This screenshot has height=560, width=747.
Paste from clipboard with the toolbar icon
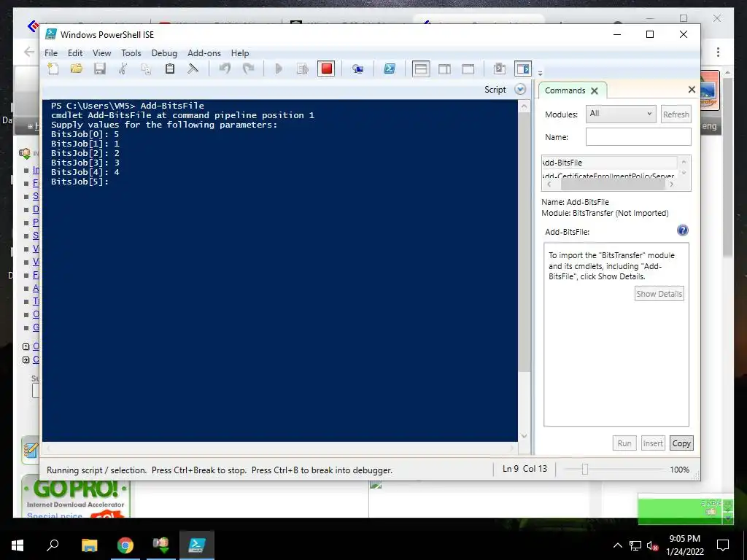point(169,69)
